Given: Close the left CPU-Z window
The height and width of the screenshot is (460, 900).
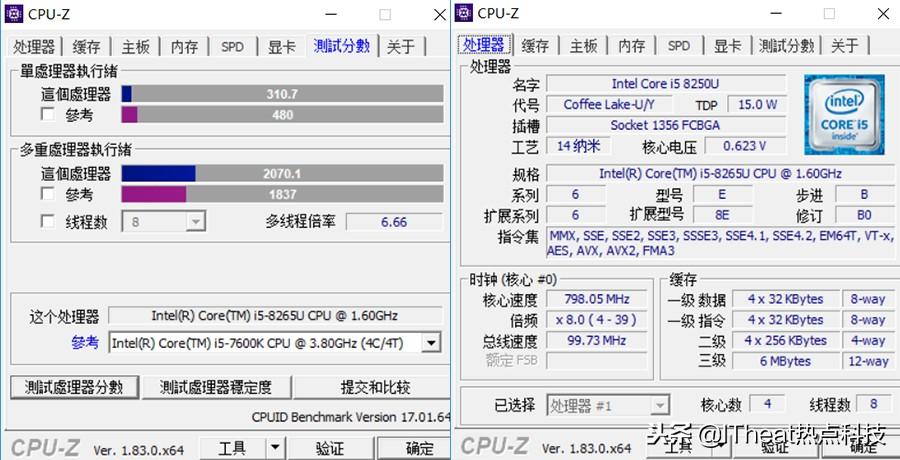Looking at the screenshot, I should click(x=440, y=15).
